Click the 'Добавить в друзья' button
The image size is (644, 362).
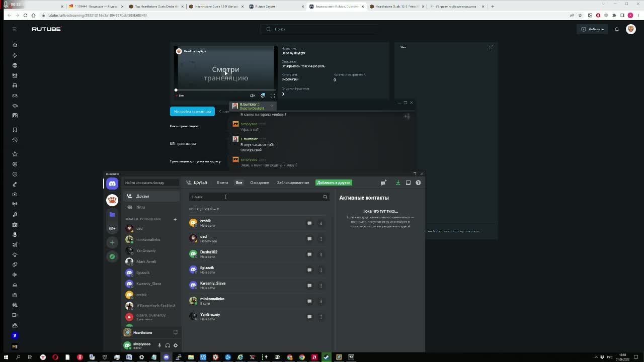coord(334,183)
